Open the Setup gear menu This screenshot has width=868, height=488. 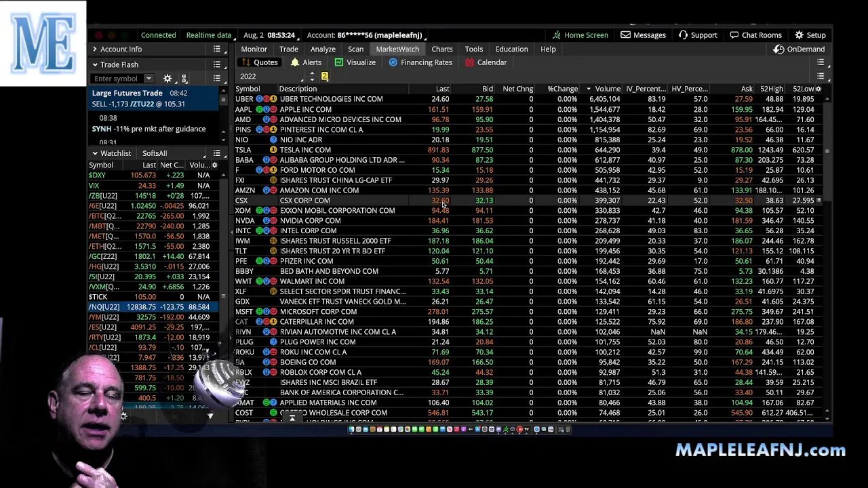click(799, 35)
